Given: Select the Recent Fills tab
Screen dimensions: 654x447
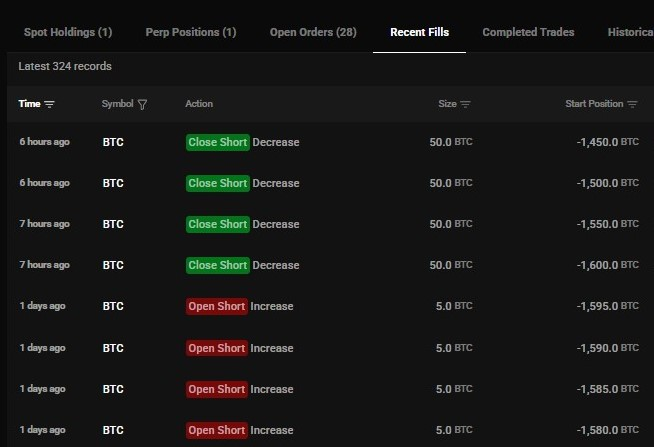Looking at the screenshot, I should pos(420,33).
